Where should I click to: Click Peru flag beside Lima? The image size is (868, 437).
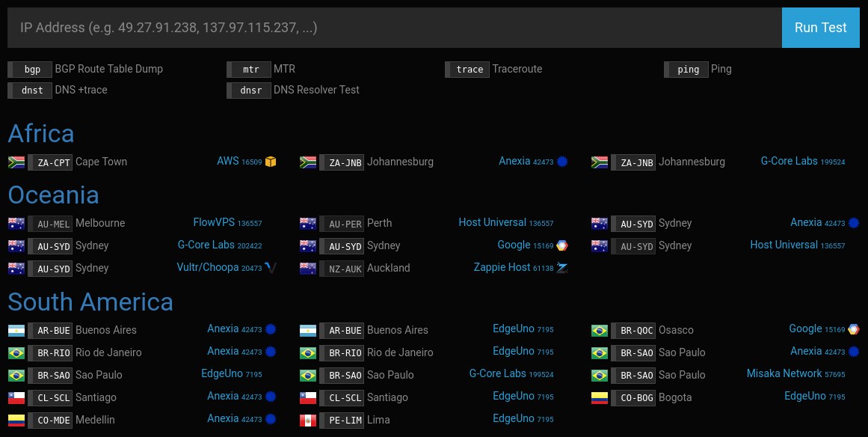[x=308, y=421]
